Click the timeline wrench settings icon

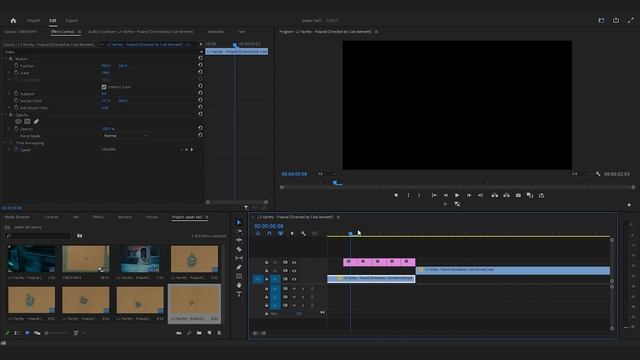coord(303,233)
